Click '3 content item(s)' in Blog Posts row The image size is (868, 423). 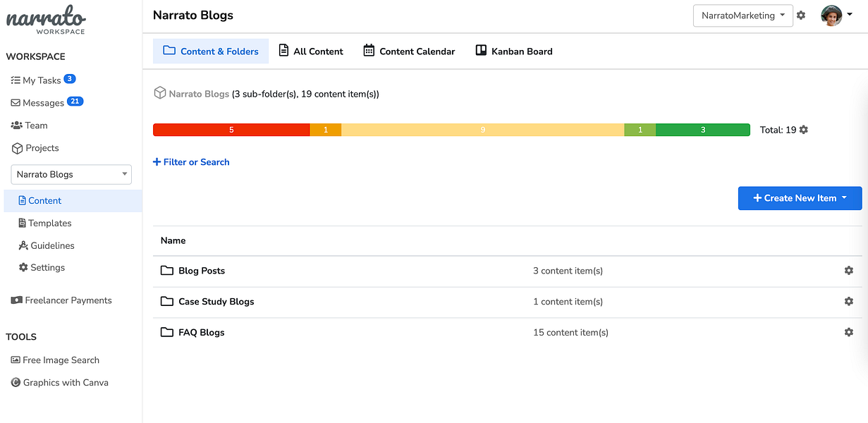[x=568, y=271]
